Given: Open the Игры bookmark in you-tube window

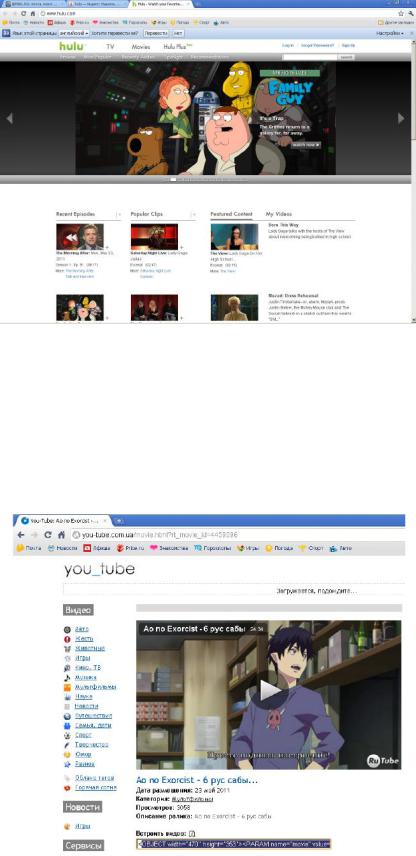Looking at the screenshot, I should point(248,548).
